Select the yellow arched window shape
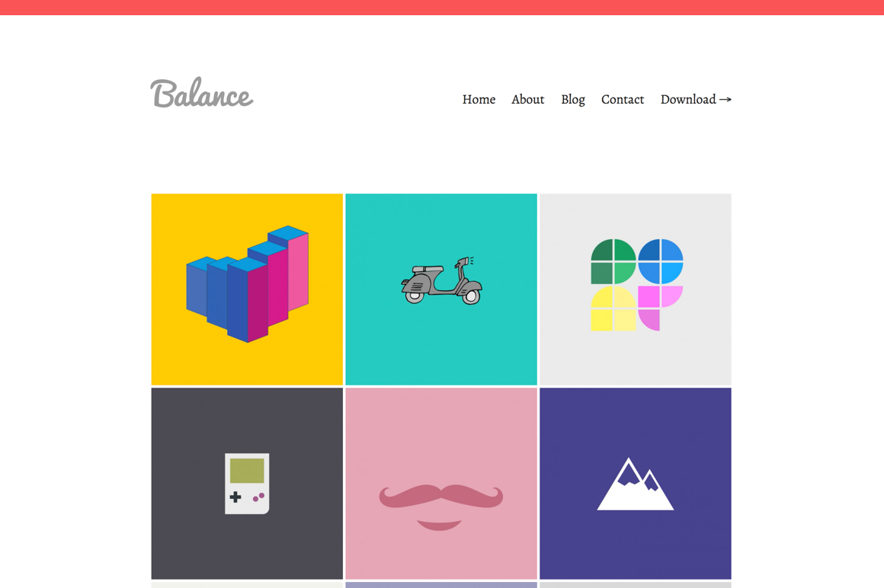The width and height of the screenshot is (884, 588). [613, 308]
